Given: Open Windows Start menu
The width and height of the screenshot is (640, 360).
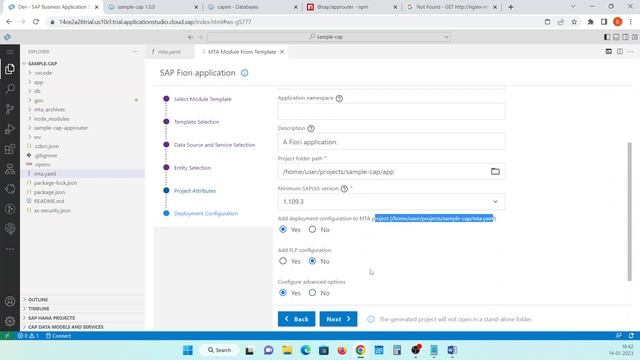Looking at the screenshot, I should click(188, 350).
